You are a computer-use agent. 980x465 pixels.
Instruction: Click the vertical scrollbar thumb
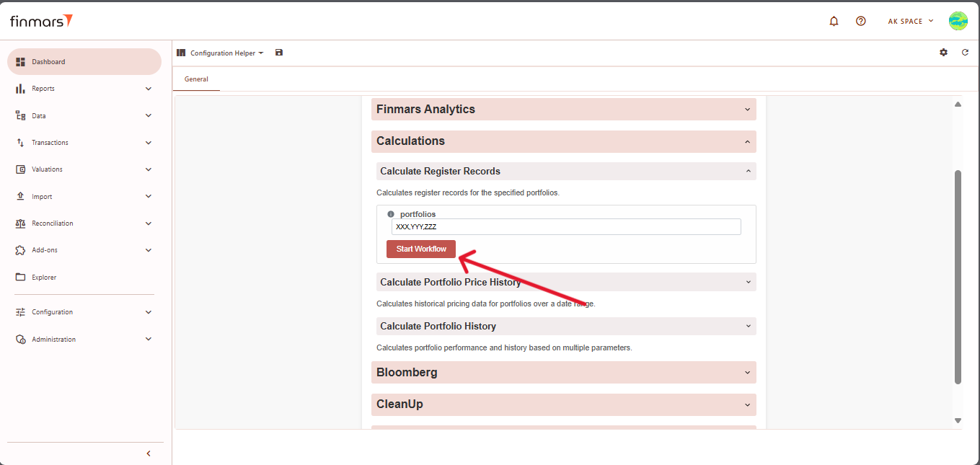click(958, 277)
